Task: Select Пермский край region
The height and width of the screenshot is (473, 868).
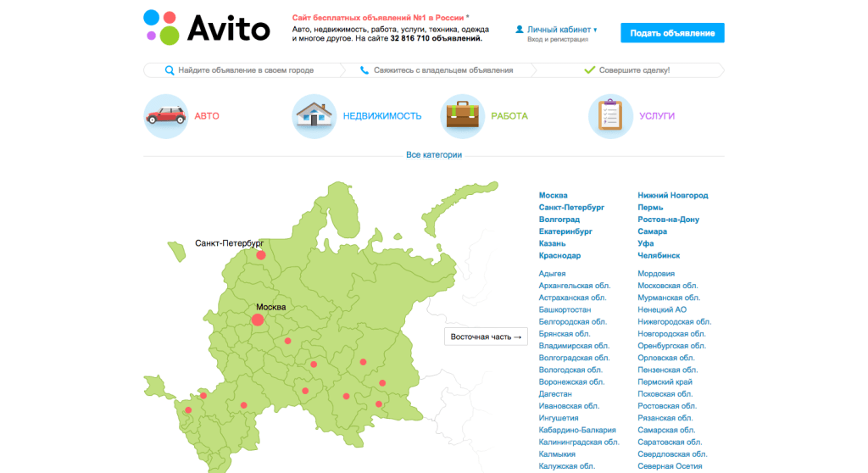Action: (x=665, y=381)
